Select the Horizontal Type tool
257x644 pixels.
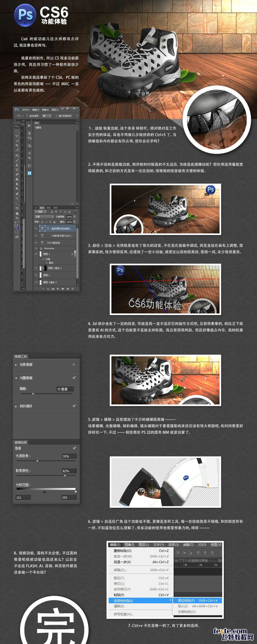click(17, 199)
